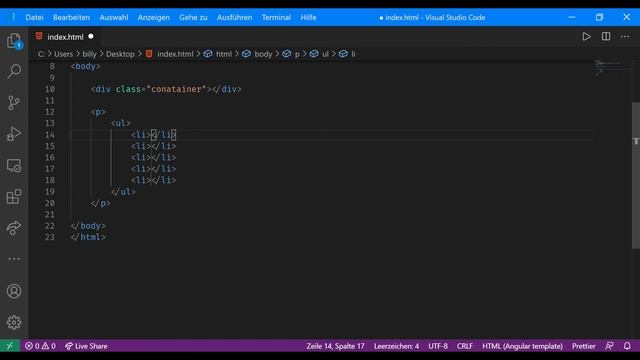This screenshot has width=640, height=360.
Task: Open the Terminal menu
Action: coord(276,18)
